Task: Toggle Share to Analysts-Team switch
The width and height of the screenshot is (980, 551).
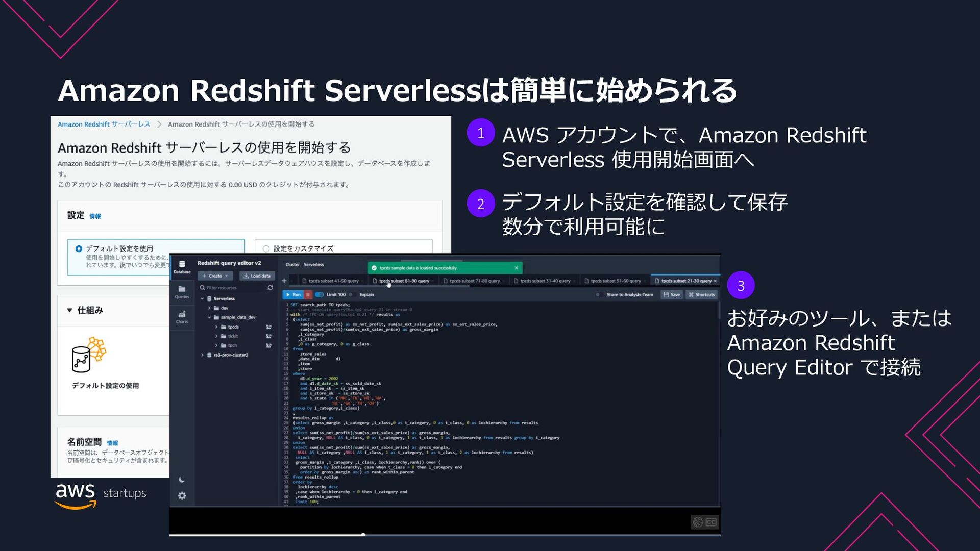Action: (x=599, y=295)
